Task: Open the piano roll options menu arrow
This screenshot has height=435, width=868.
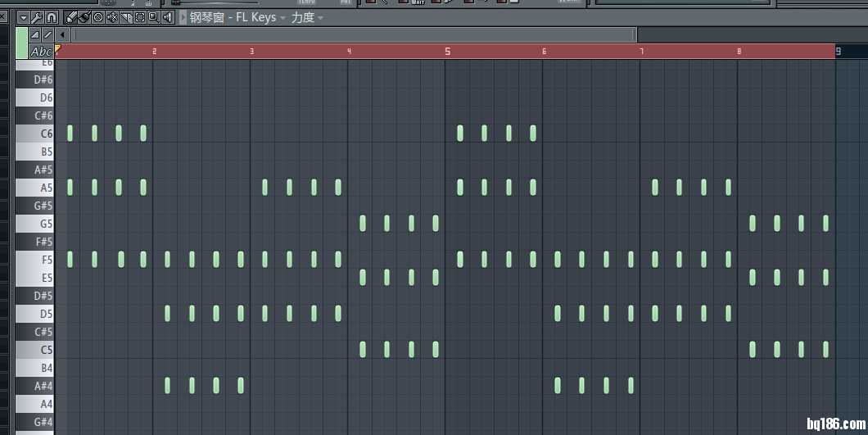Action: pyautogui.click(x=22, y=17)
